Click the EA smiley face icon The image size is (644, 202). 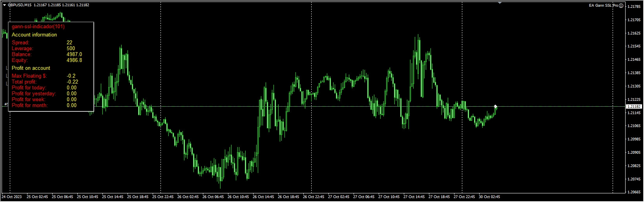click(x=621, y=5)
